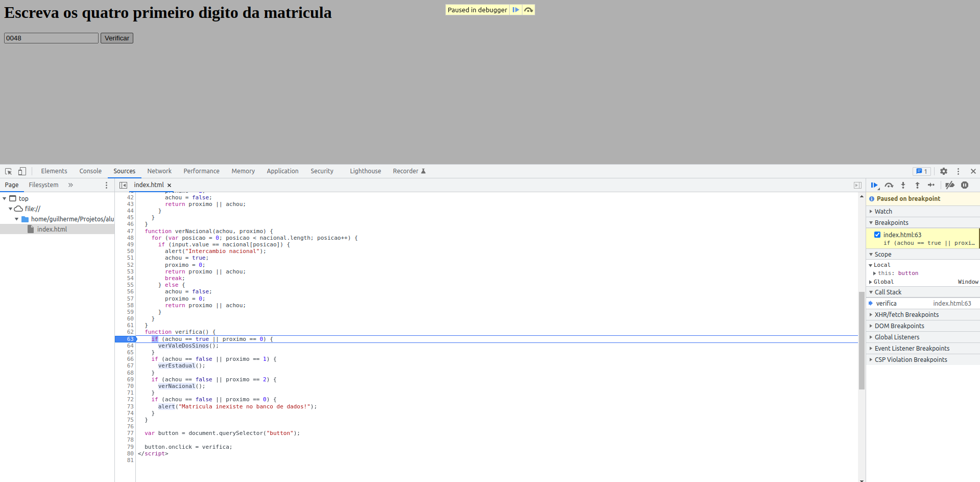Open navigator pane three-dot menu
The image size is (980, 482).
(x=106, y=185)
